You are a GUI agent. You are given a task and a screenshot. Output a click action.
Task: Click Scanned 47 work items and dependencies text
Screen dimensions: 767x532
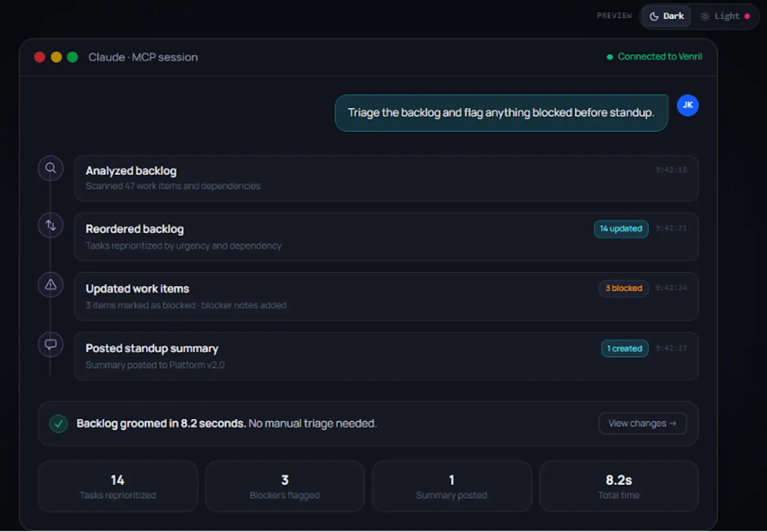coord(173,186)
